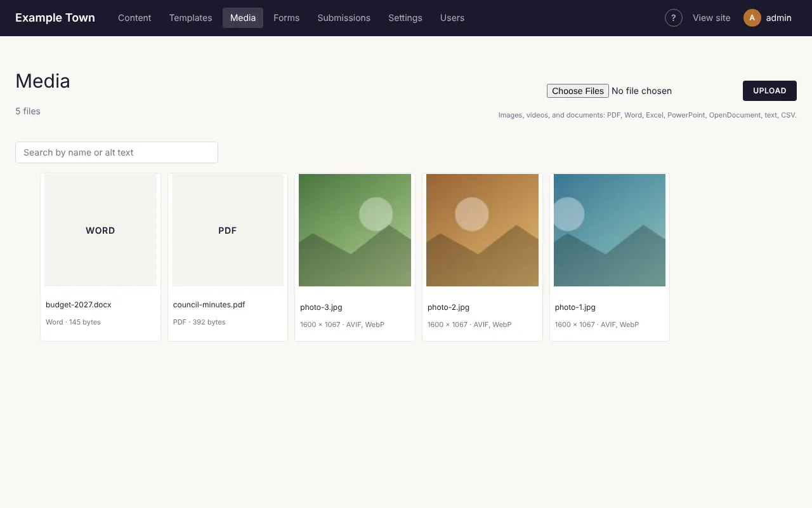Click the budget-2027.docx file name
This screenshot has height=508, width=812.
pos(79,305)
